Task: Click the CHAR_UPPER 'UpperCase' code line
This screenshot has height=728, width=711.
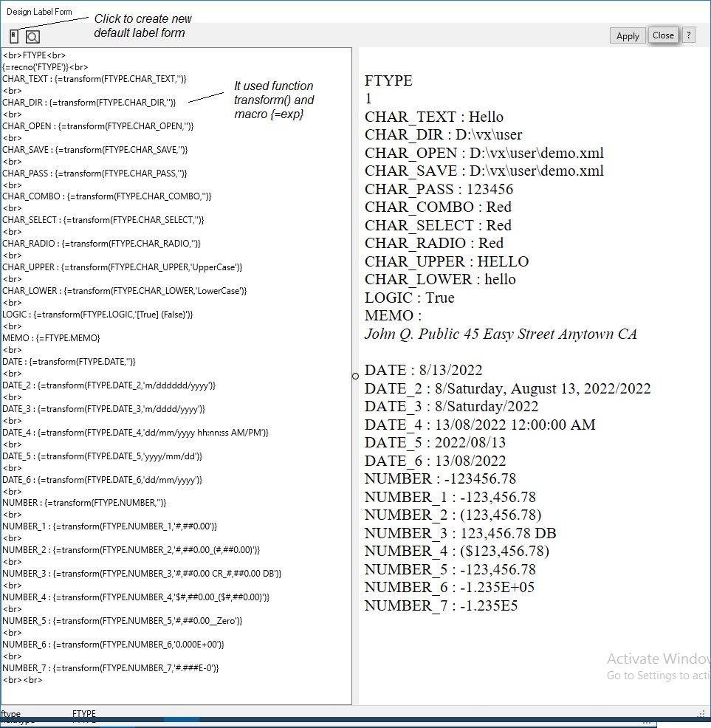Action: tap(122, 267)
